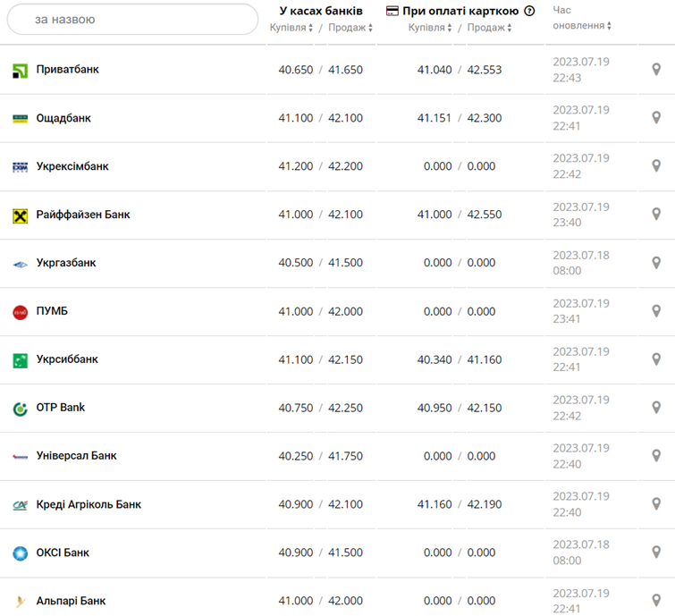
Task: Sort by card payment Купівля rate
Action: (430, 28)
